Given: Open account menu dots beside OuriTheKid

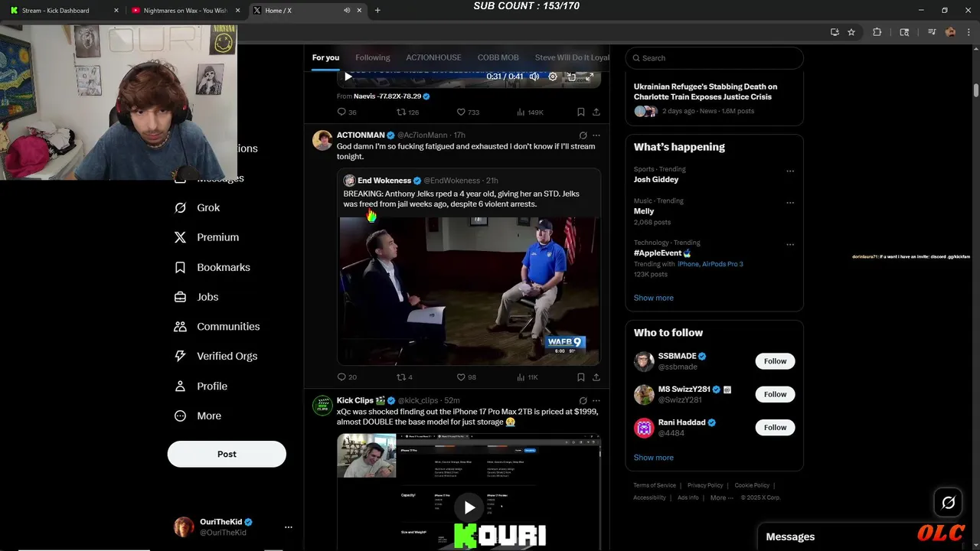Looking at the screenshot, I should coord(288,527).
